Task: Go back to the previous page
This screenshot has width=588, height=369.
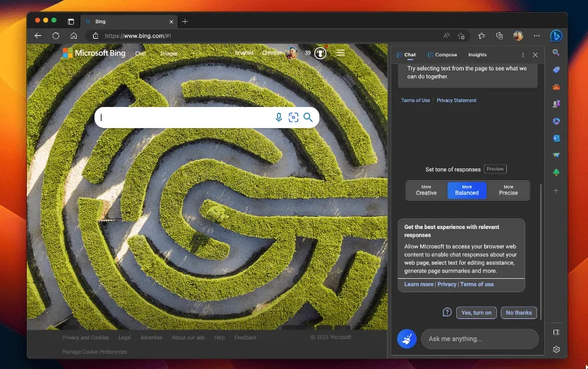Action: pyautogui.click(x=38, y=36)
